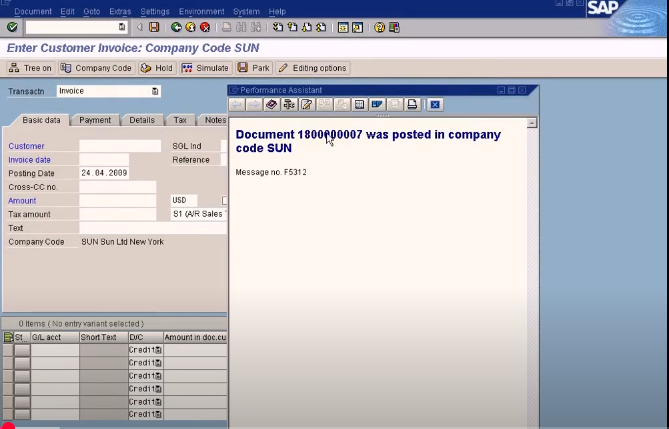
Task: Click Edit Documentation pencil icon in Performance Assistant
Action: (x=306, y=105)
